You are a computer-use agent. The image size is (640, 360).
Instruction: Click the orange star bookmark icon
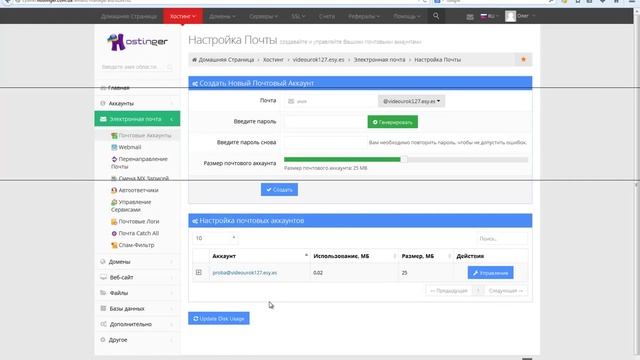click(x=523, y=60)
